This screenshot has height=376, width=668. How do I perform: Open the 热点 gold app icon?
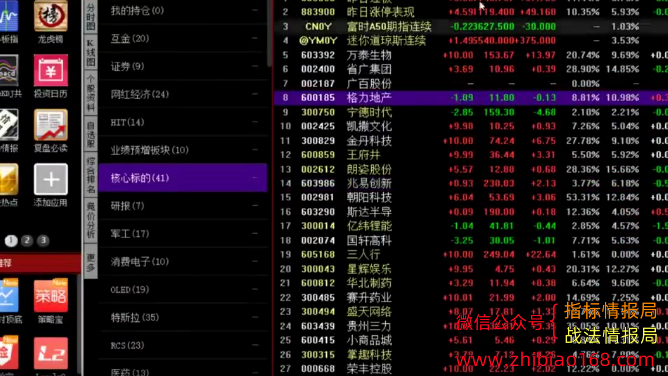(9, 179)
